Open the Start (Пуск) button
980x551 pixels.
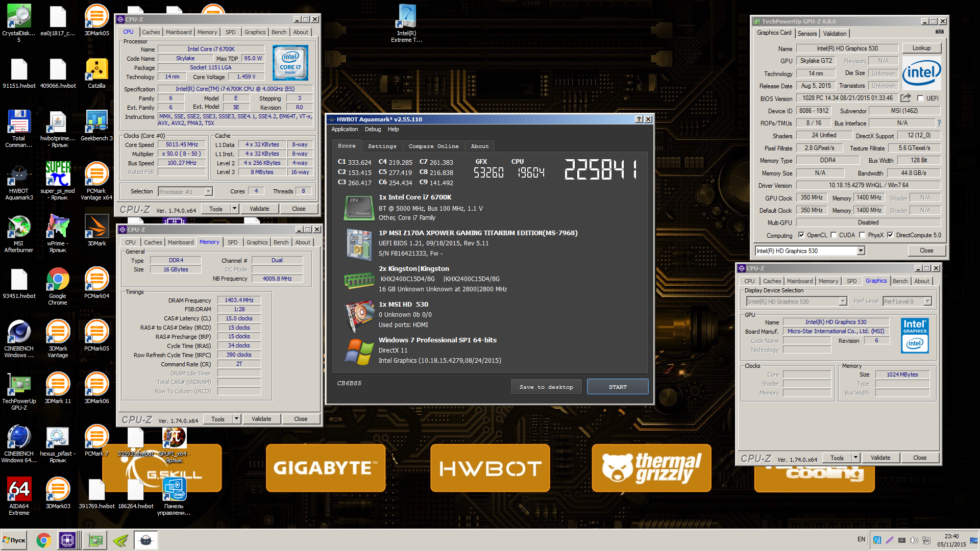(x=15, y=540)
